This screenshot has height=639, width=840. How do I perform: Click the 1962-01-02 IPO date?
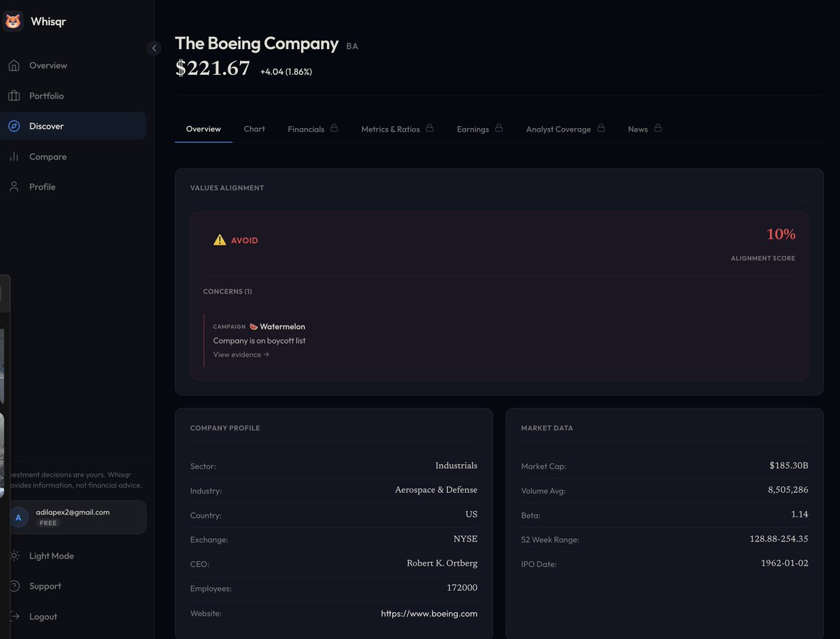785,563
